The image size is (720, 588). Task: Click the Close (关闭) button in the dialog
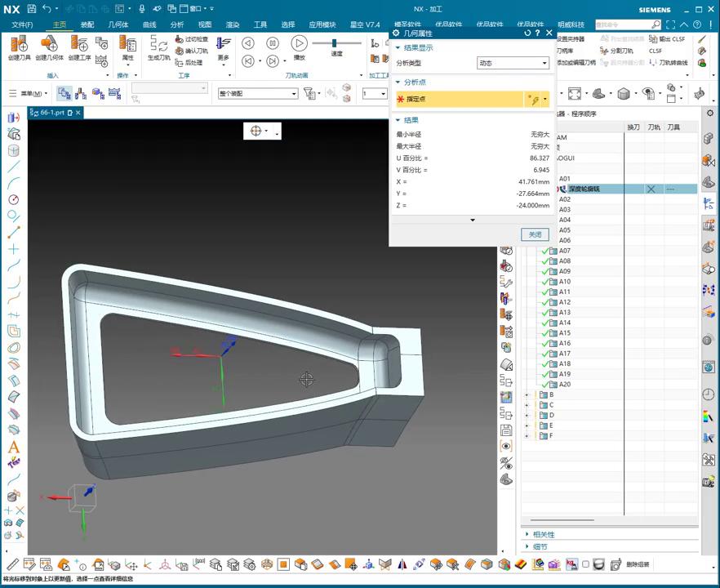(534, 234)
